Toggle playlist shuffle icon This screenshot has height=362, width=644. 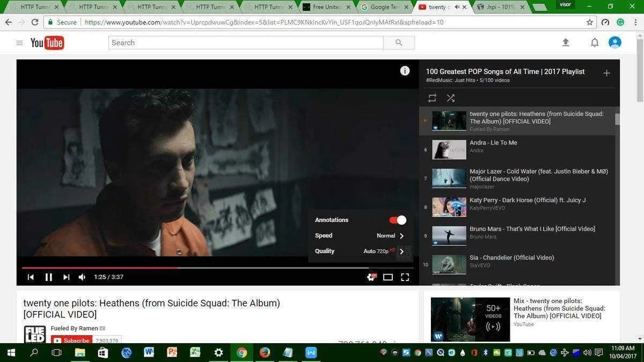pos(451,98)
